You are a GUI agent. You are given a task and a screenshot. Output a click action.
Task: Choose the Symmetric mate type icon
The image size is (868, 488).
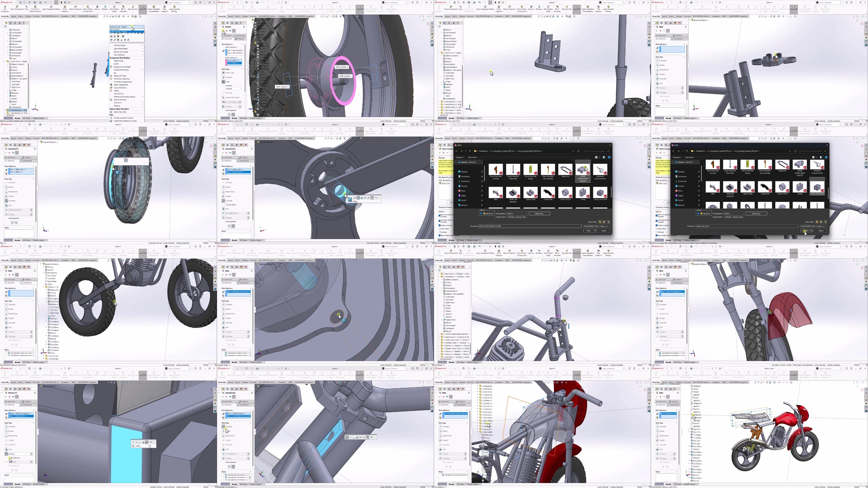224,78
